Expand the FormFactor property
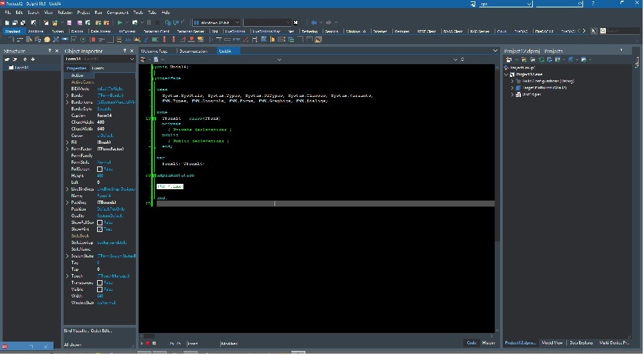This screenshot has width=644, height=355. (68, 149)
